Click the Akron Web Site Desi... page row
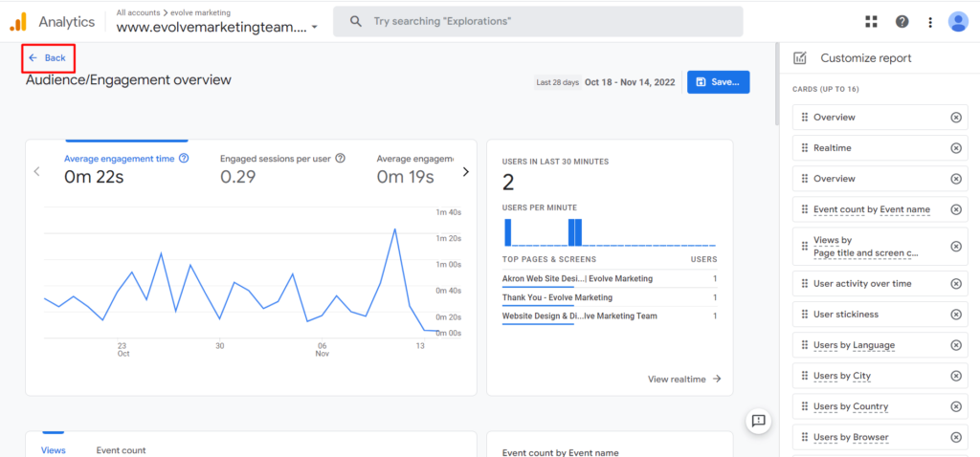This screenshot has width=980, height=457. 610,279
